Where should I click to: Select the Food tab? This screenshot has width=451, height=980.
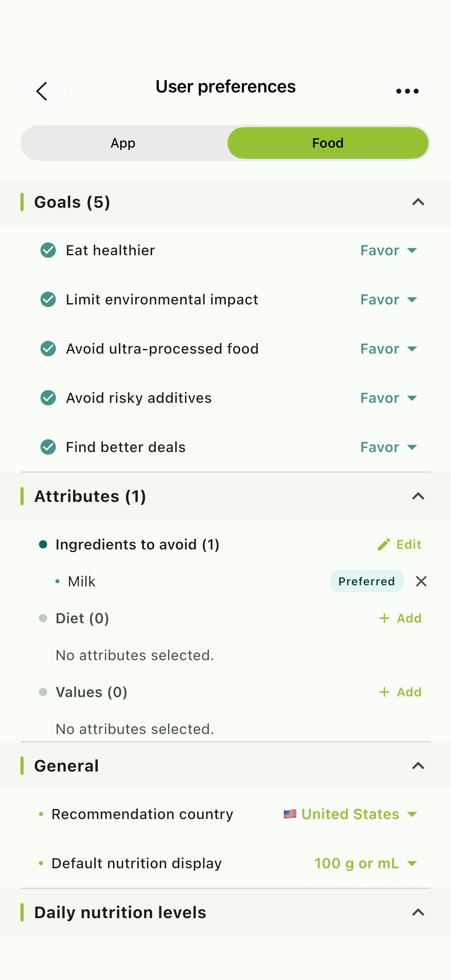(328, 143)
